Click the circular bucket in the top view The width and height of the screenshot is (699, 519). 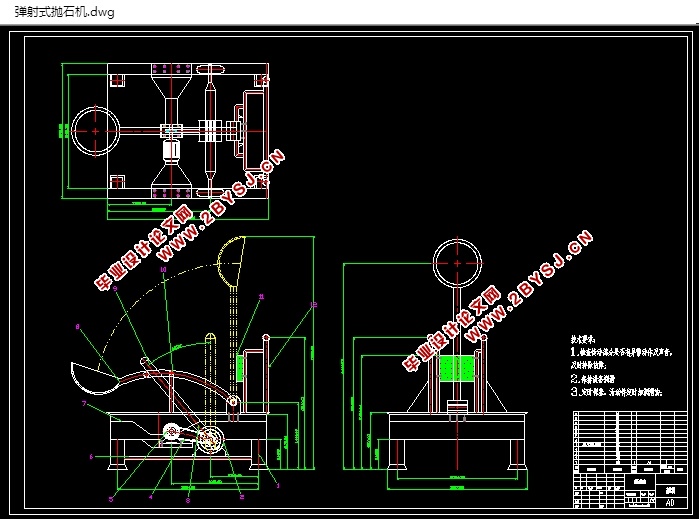tap(93, 130)
